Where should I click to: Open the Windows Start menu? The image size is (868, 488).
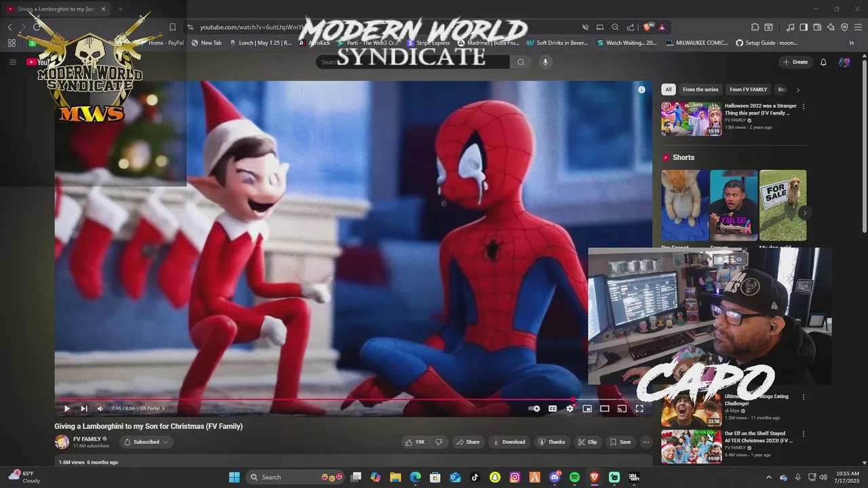[234, 477]
